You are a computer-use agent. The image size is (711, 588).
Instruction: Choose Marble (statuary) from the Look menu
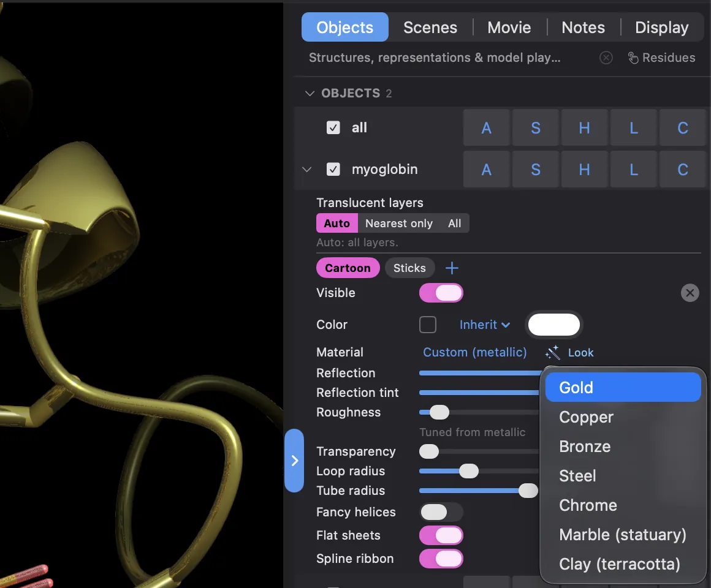(x=623, y=535)
